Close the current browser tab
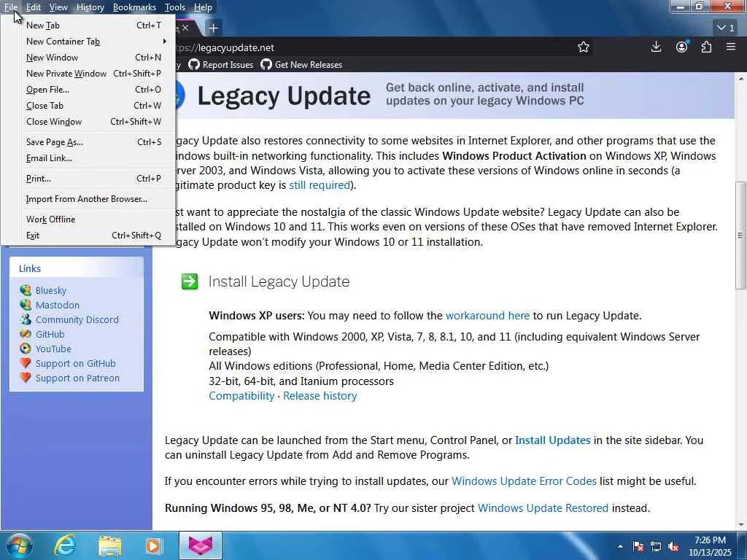This screenshot has width=747, height=560. point(185,28)
